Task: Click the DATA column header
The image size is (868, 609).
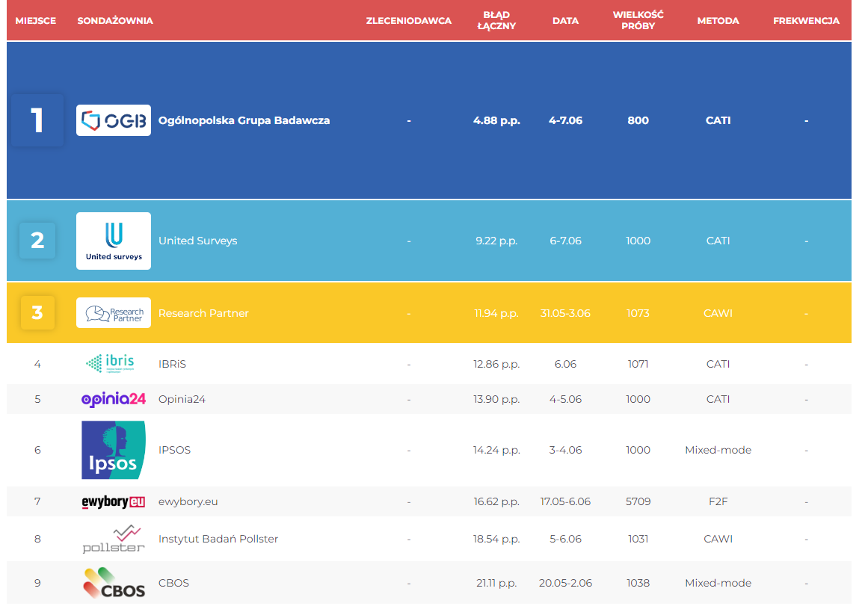Action: point(565,20)
